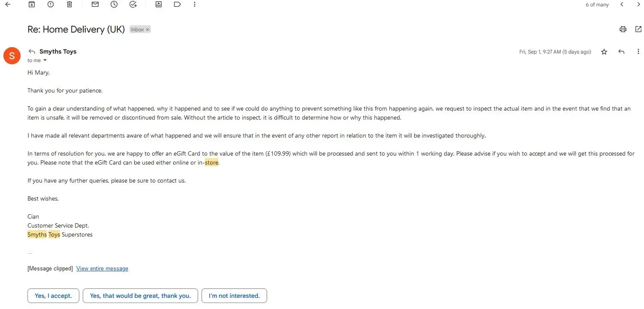Delete this email with the trash icon
The image size is (644, 309).
pos(69,5)
